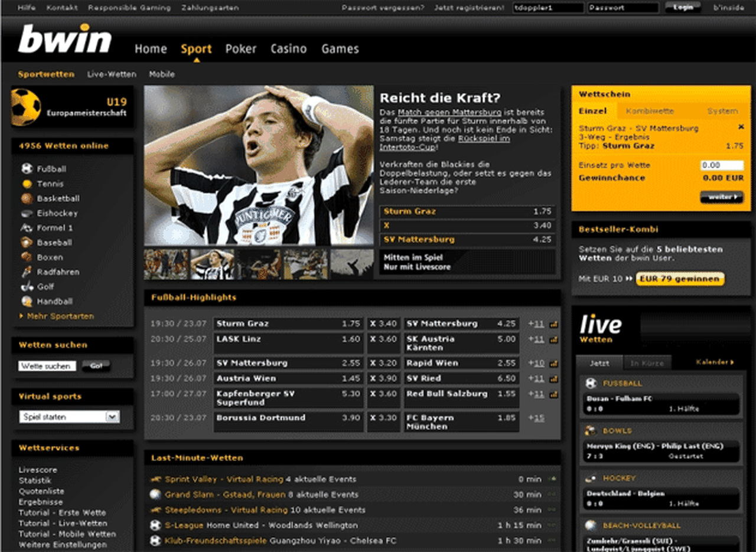Choose the Formel 1 car icon
Image resolution: width=756 pixels, height=552 pixels.
(x=27, y=228)
